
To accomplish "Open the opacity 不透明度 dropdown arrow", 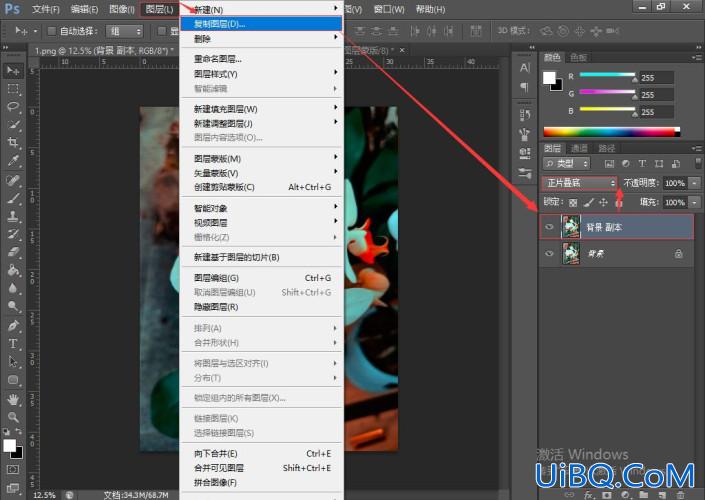I will 695,183.
